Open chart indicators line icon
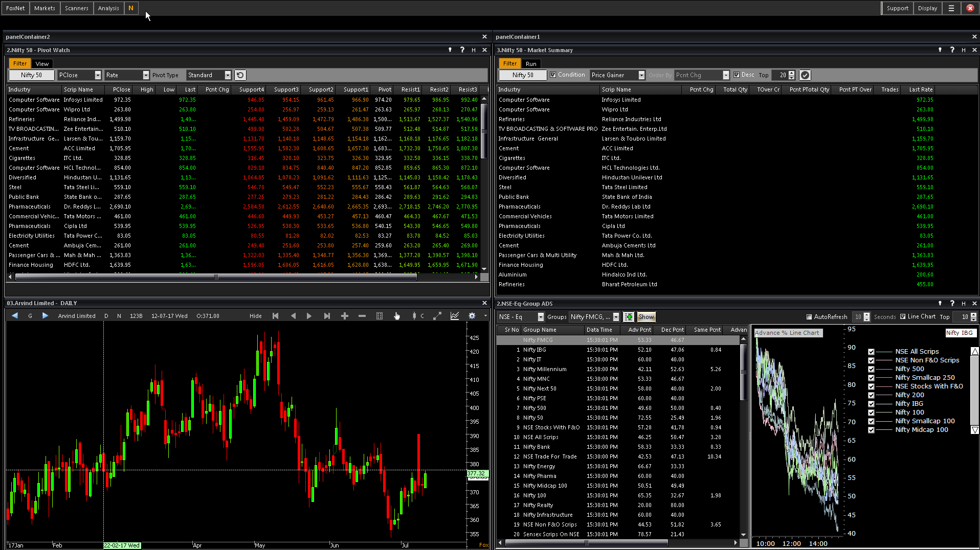The height and width of the screenshot is (550, 980). [x=455, y=316]
